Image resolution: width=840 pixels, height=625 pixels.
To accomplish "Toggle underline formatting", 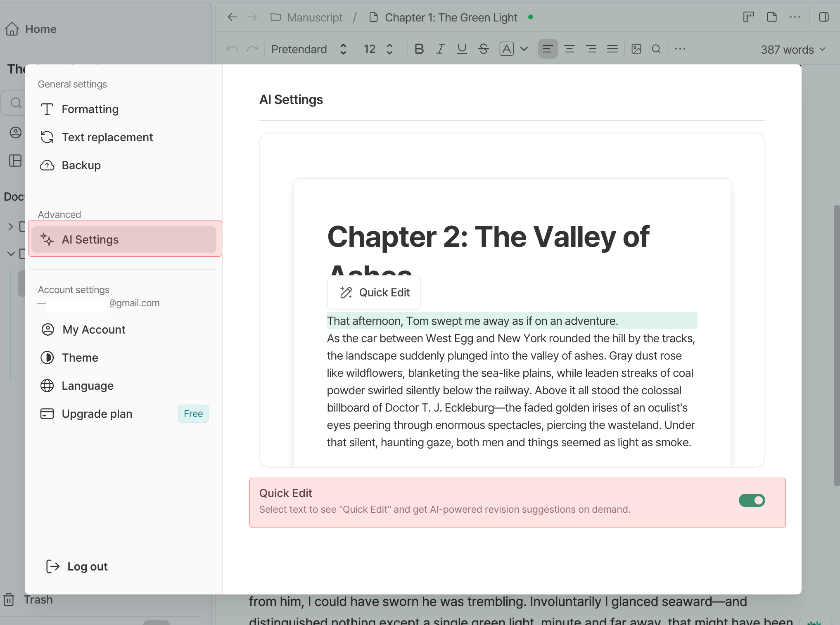I will 462,49.
